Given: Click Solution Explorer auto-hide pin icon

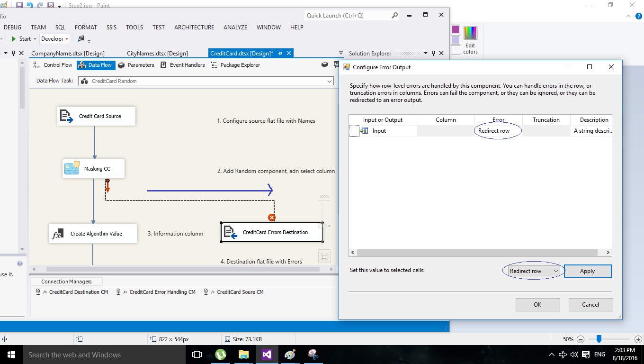Looking at the screenshot, I should (433, 54).
